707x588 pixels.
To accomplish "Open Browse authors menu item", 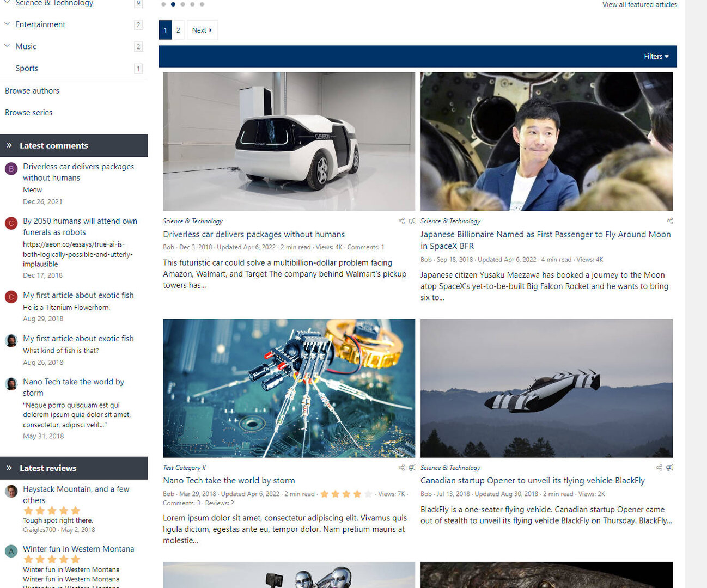I will 32,91.
